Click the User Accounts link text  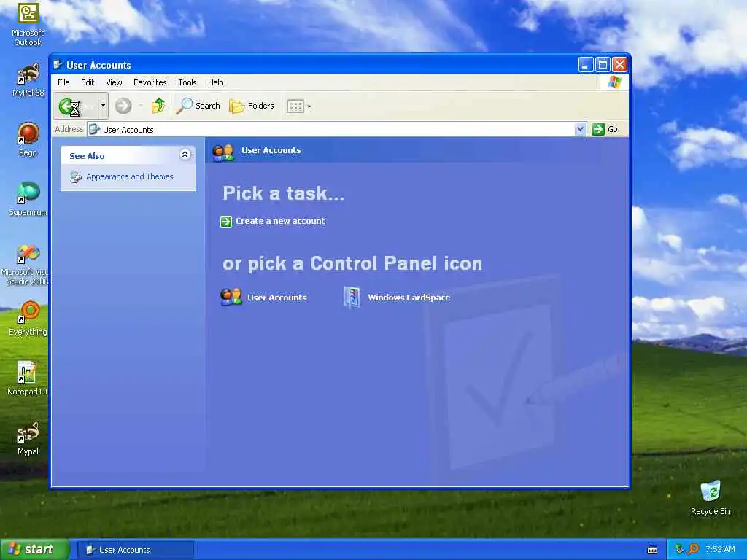(276, 297)
